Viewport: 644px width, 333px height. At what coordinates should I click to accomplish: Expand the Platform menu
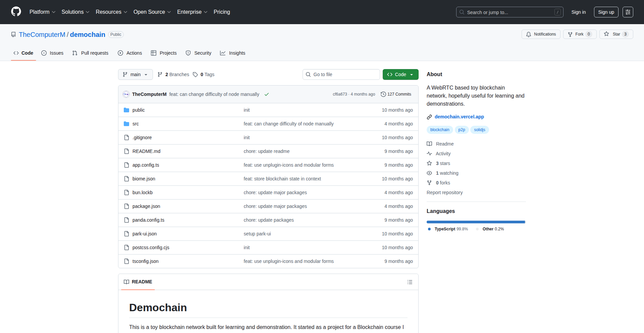42,12
